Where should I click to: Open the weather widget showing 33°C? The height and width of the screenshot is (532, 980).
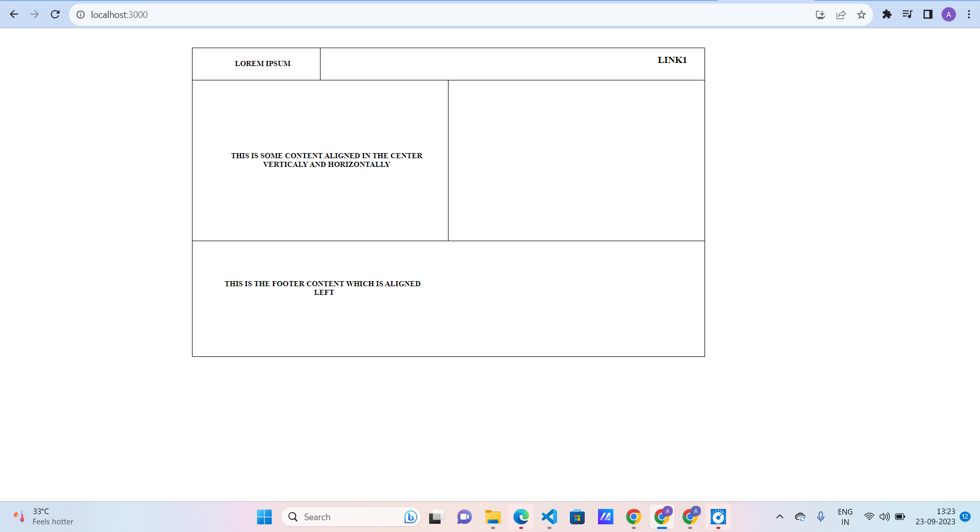44,517
